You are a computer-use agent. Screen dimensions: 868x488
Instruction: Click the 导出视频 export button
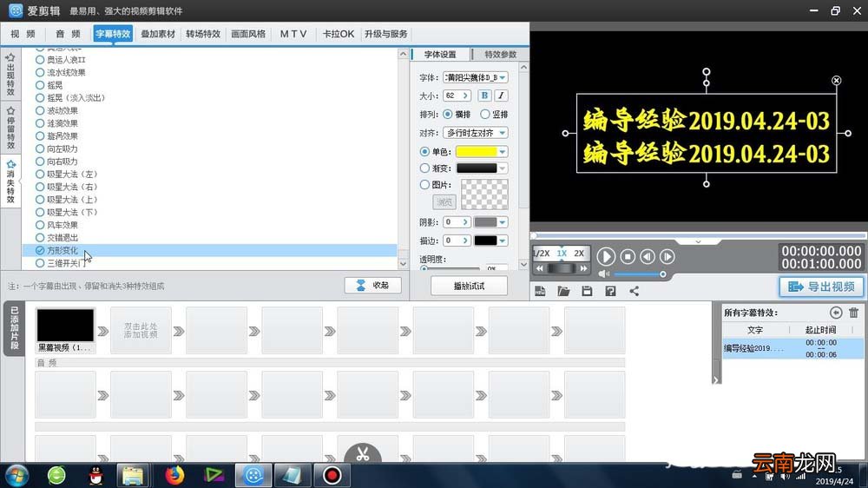pyautogui.click(x=821, y=287)
